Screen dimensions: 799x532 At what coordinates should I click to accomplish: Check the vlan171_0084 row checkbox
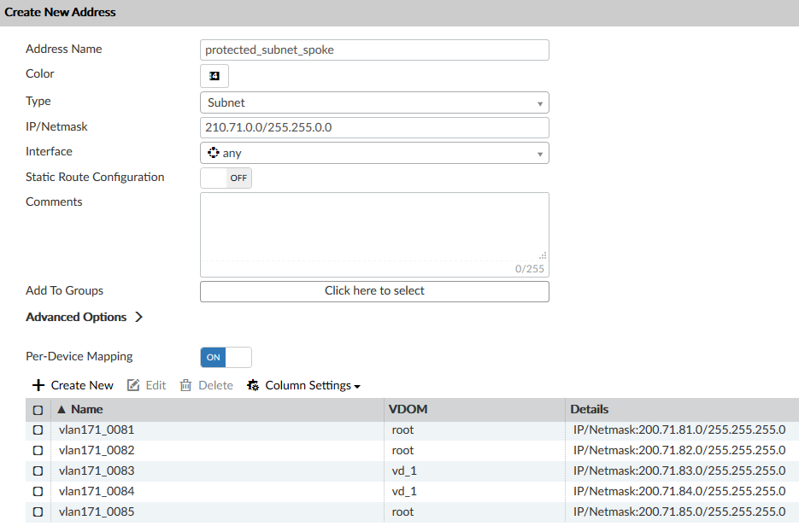[x=38, y=491]
